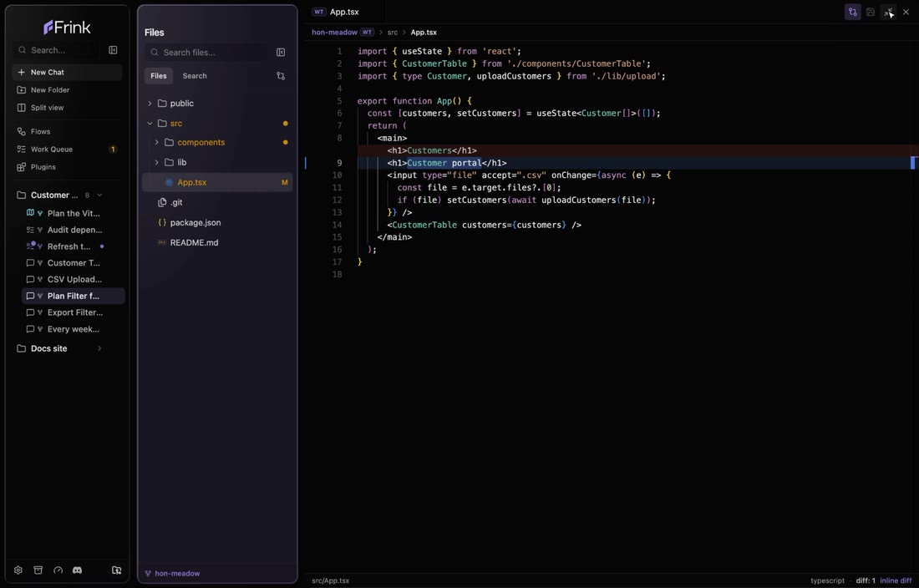
Task: Collapse the src folder chevron
Action: pyautogui.click(x=150, y=124)
